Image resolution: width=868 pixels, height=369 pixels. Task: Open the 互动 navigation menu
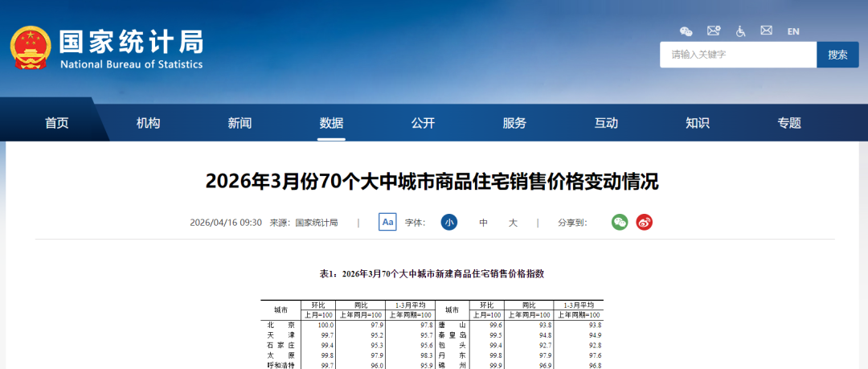(x=606, y=123)
